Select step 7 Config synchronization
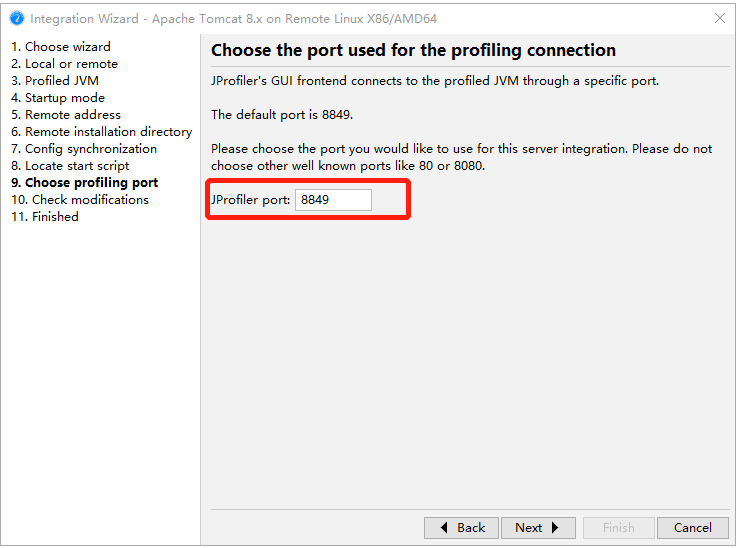 click(84, 149)
